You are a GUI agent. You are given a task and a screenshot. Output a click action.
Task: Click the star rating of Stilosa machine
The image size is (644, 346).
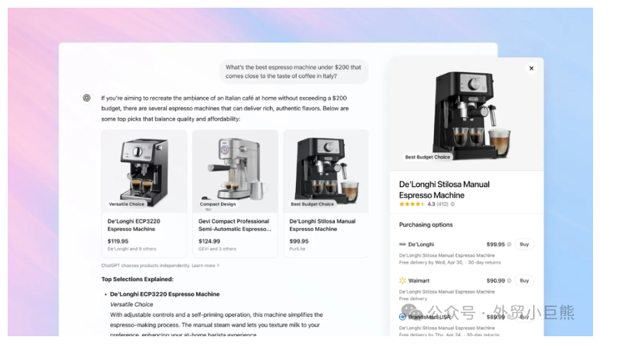(x=412, y=204)
